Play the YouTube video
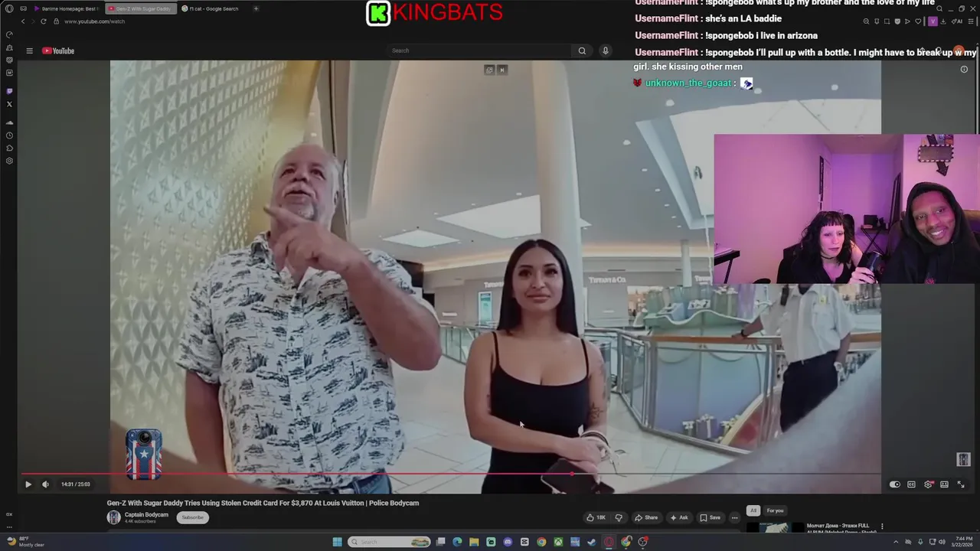This screenshot has width=980, height=551. coord(28,484)
